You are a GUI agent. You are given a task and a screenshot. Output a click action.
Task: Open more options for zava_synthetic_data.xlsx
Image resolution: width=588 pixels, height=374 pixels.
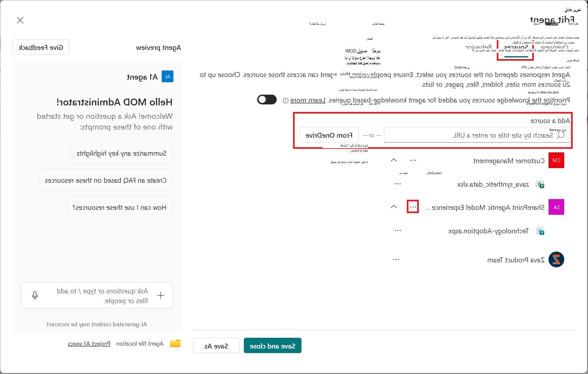(x=398, y=184)
